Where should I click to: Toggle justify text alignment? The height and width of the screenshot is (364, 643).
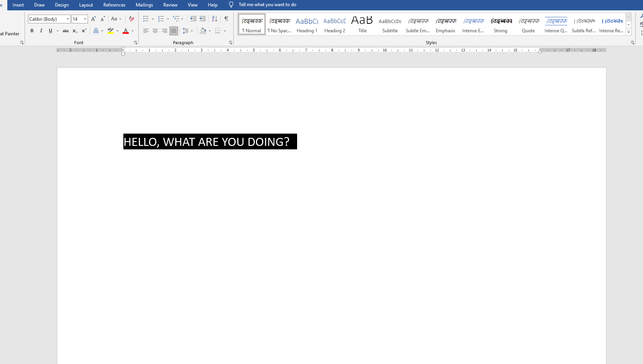click(x=174, y=31)
